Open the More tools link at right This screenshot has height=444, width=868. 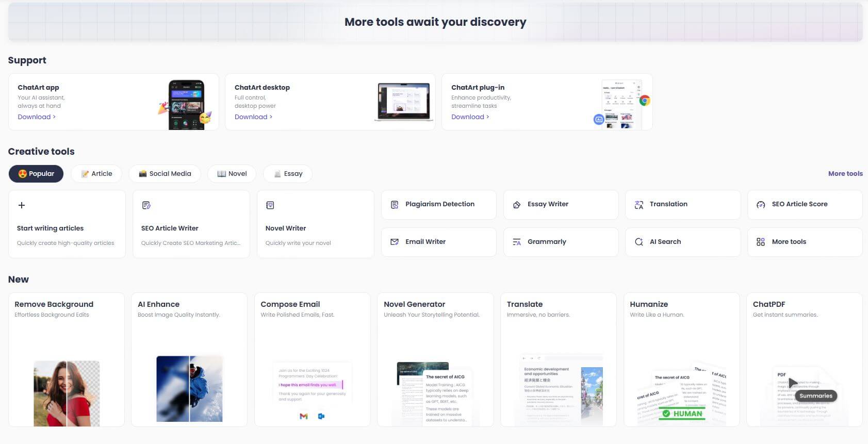[x=845, y=174]
